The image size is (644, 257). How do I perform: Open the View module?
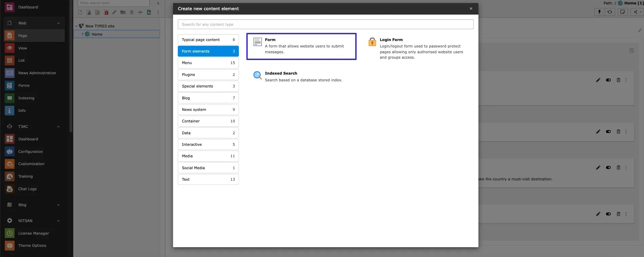tap(34, 48)
